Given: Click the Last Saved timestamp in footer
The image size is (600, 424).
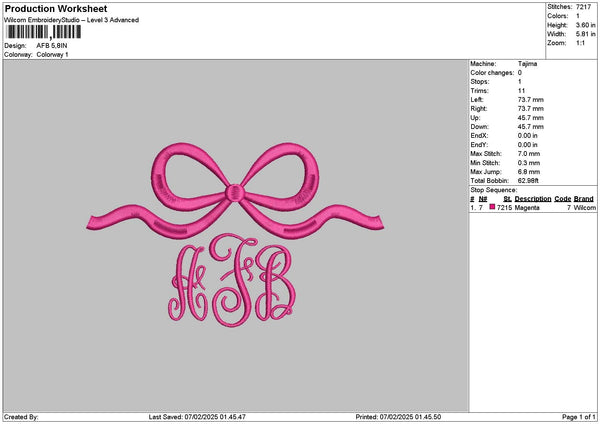Looking at the screenshot, I should click(x=196, y=416).
